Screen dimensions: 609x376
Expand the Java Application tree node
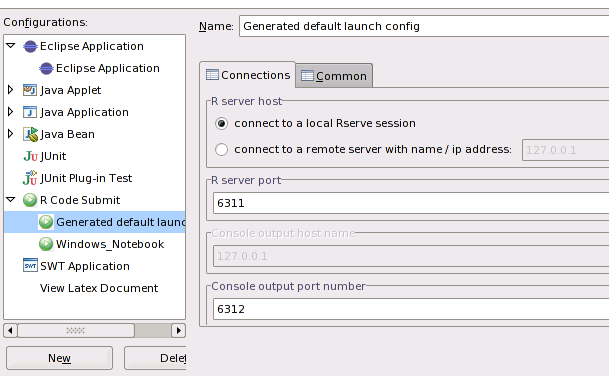pos(10,112)
